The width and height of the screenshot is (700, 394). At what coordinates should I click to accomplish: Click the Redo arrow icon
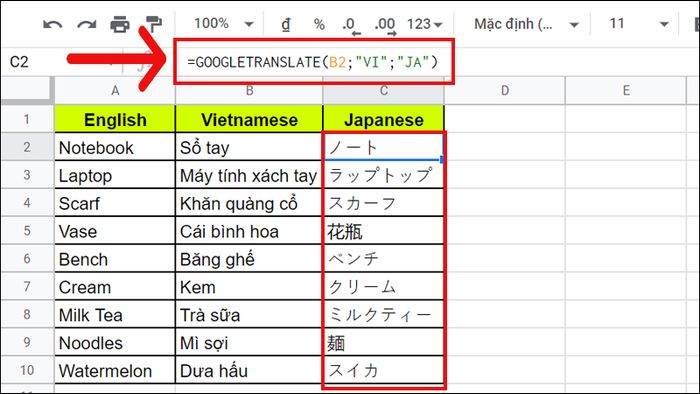[87, 24]
